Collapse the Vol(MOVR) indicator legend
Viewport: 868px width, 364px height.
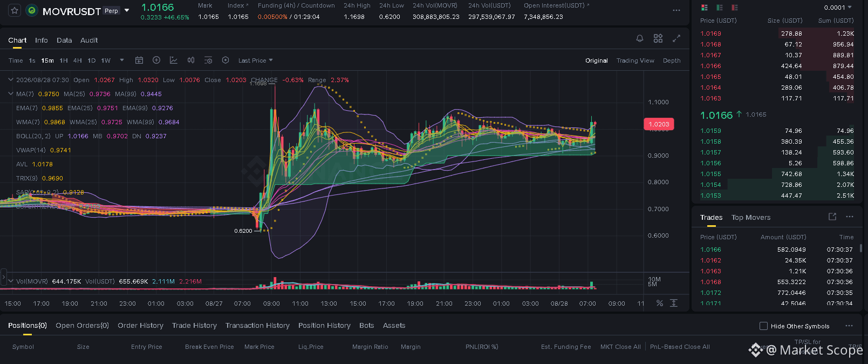coord(10,281)
